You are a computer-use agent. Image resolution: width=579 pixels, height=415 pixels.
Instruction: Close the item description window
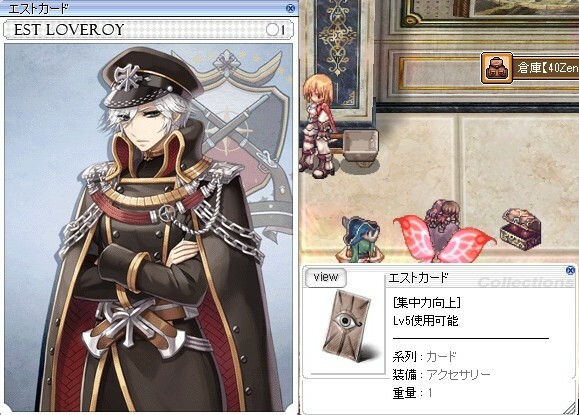pyautogui.click(x=571, y=271)
